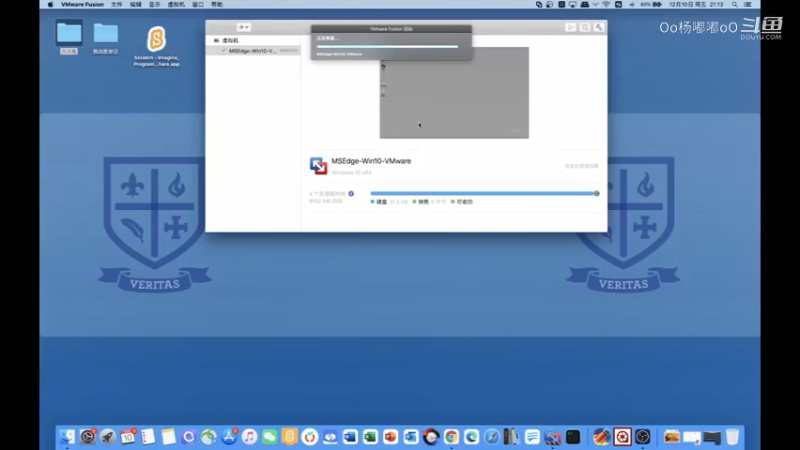
Task: Click the restoring progress bar in dialog
Action: tap(387, 46)
